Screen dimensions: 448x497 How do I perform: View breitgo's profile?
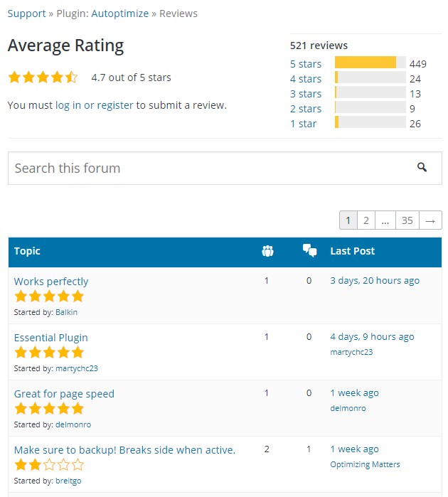[x=68, y=481]
